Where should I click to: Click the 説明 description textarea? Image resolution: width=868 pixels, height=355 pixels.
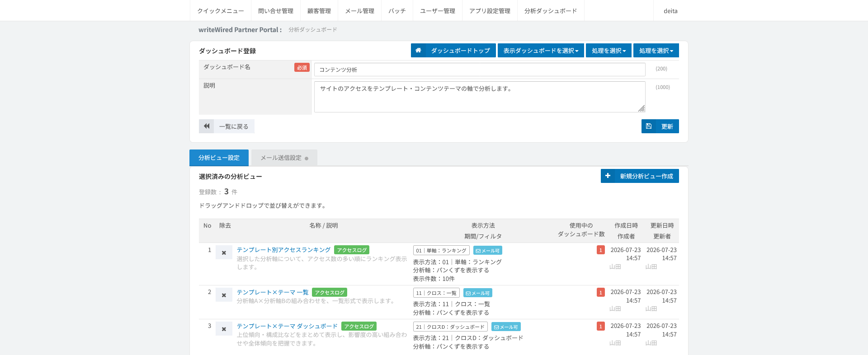tap(480, 97)
